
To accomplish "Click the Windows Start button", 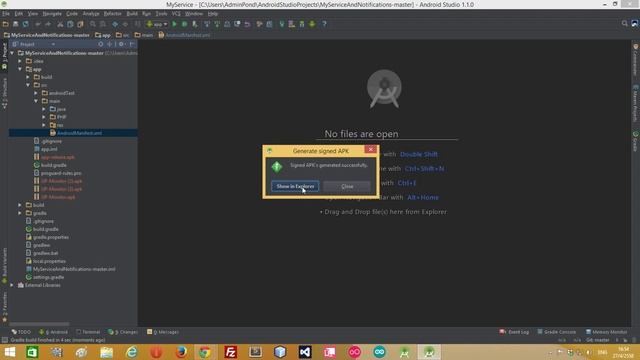I will click(x=9, y=352).
